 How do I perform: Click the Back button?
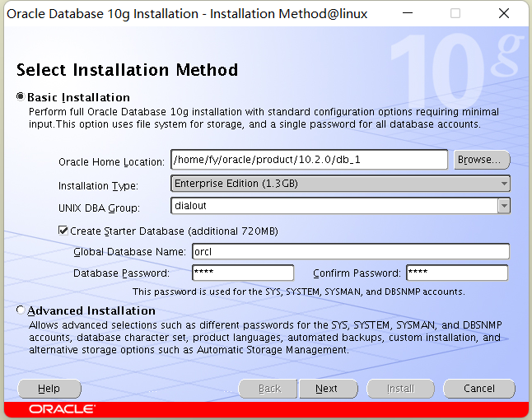point(268,389)
